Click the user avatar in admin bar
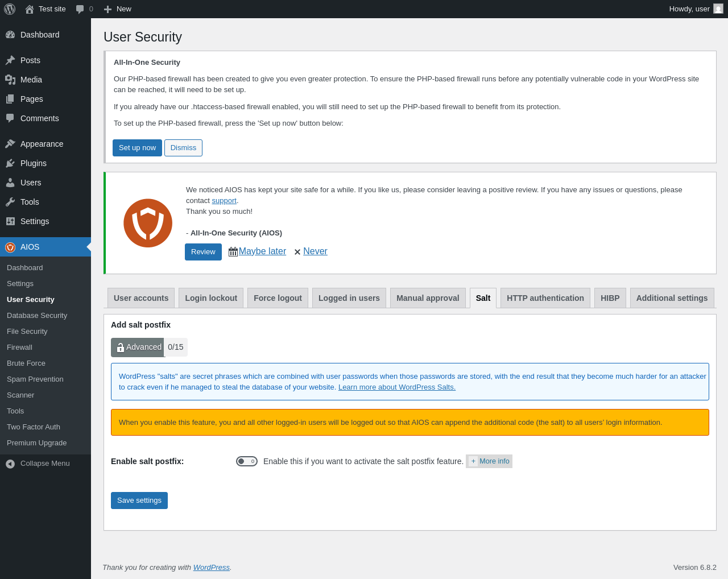Screen dimensions: 728x579 tap(718, 9)
